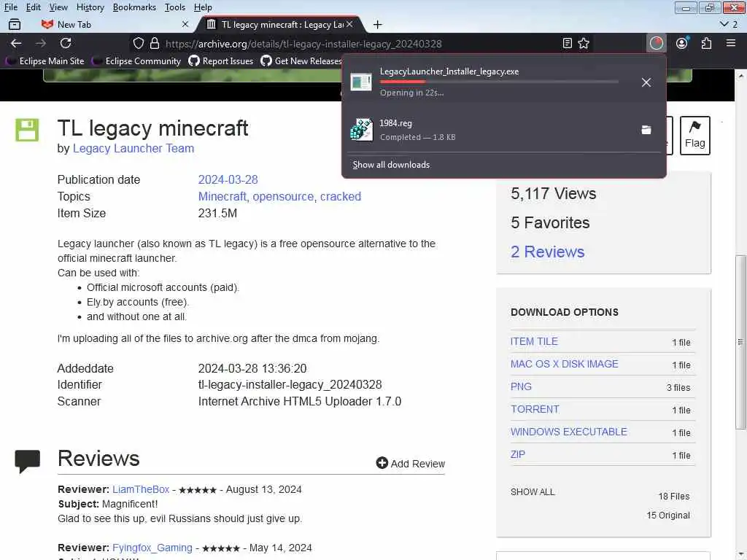Flag this archive item
Viewport: 747px width, 560px height.
pos(694,135)
